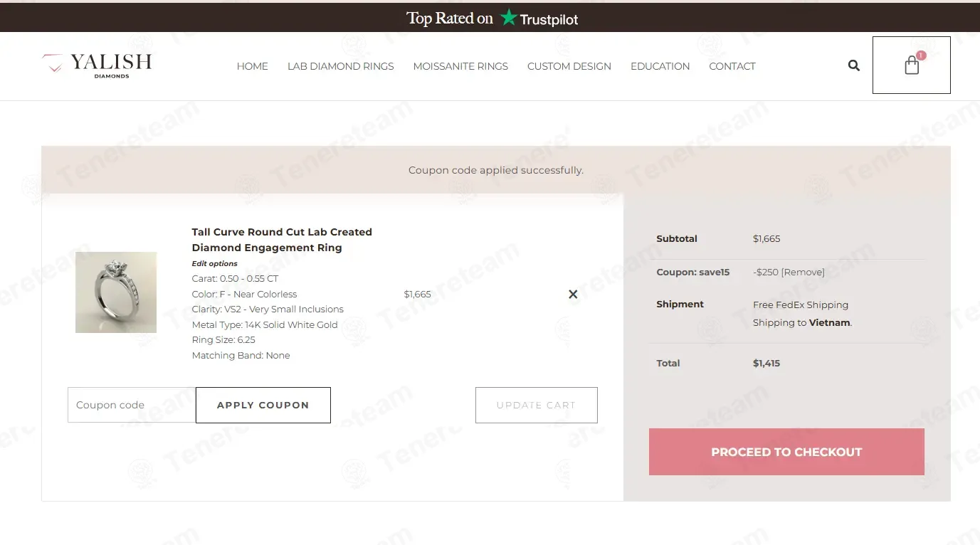Viewport: 980px width, 545px height.
Task: Focus the Coupon code input field
Action: coord(132,405)
